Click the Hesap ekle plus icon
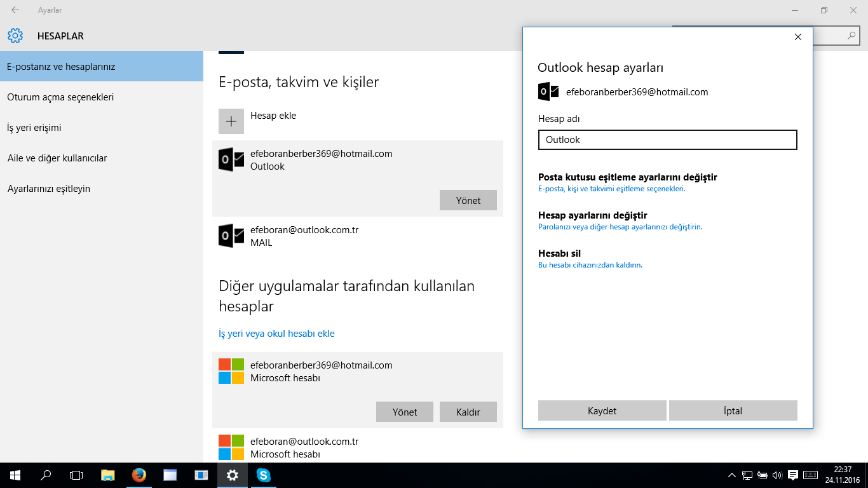This screenshot has height=488, width=868. [231, 121]
